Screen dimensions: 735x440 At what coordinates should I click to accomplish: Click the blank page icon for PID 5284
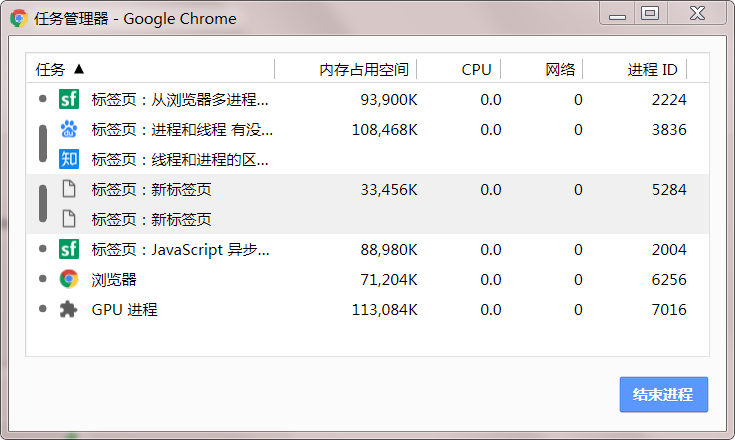pyautogui.click(x=69, y=189)
